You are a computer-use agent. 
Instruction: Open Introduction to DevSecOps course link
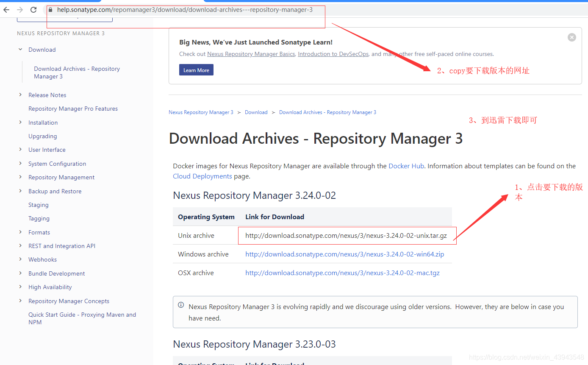pyautogui.click(x=333, y=54)
